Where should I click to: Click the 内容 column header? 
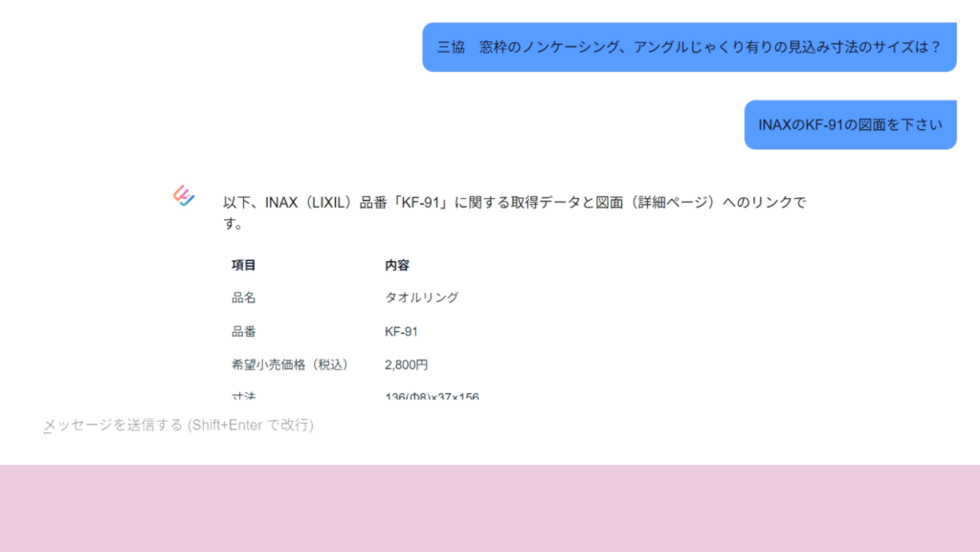click(397, 265)
